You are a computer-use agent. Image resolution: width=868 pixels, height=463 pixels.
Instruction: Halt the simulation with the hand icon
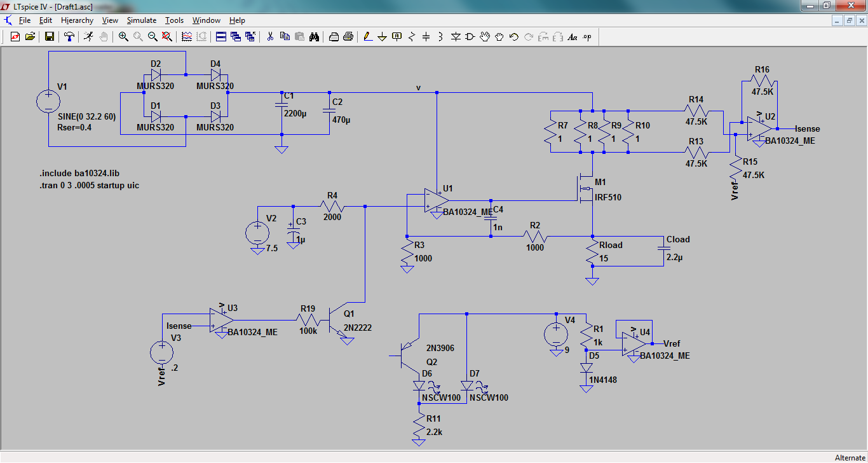tap(103, 37)
